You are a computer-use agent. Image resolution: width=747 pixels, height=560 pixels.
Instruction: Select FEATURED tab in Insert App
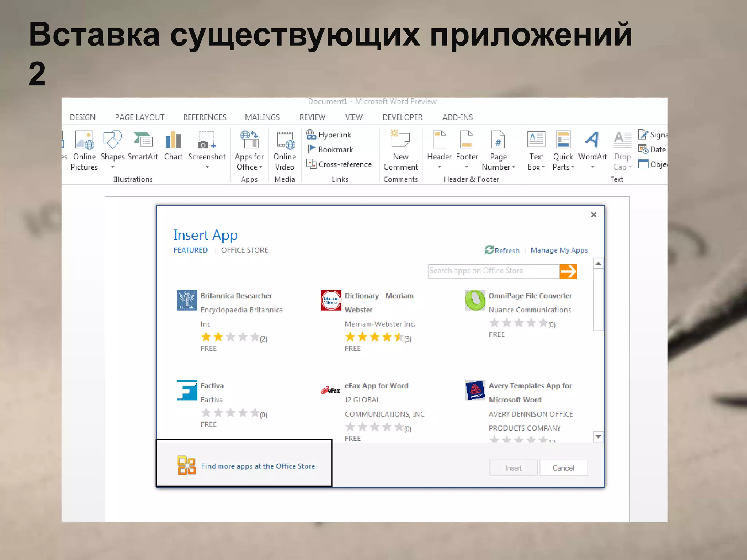tap(190, 250)
